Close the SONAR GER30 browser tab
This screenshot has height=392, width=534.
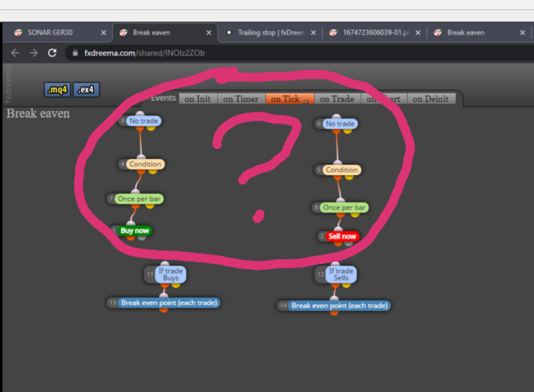tap(103, 33)
